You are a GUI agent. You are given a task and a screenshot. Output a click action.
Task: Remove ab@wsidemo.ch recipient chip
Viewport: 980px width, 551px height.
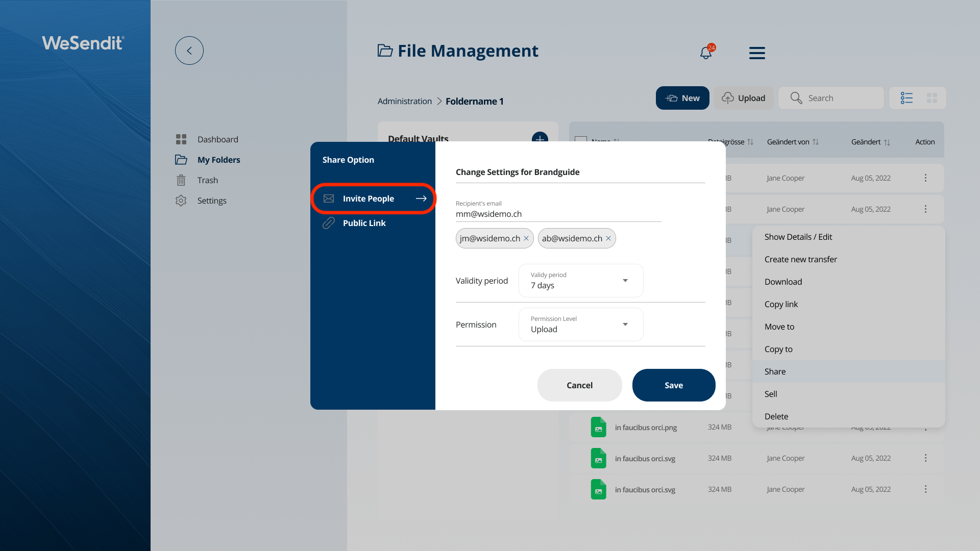[608, 238]
